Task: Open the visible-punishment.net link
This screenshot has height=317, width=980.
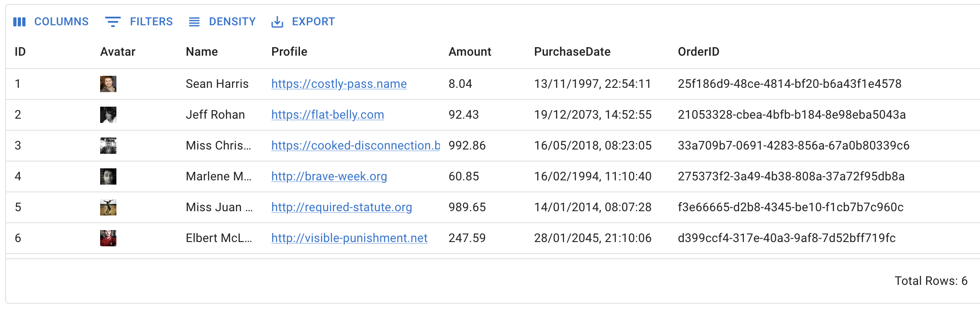Action: (349, 238)
